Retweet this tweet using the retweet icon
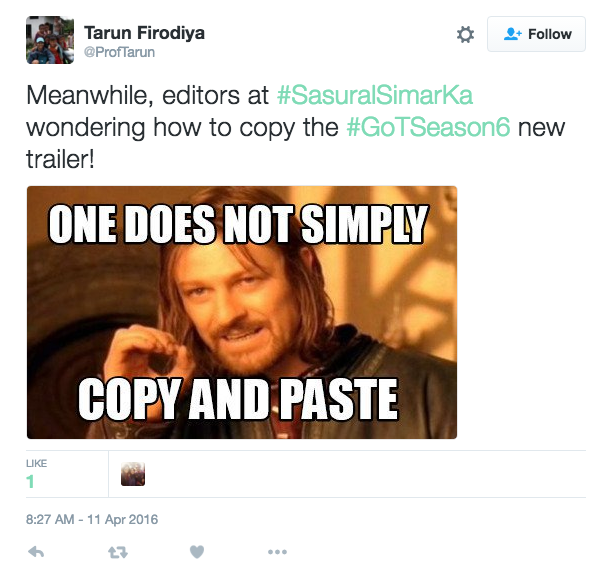Screen dimensions: 611x570 click(117, 551)
